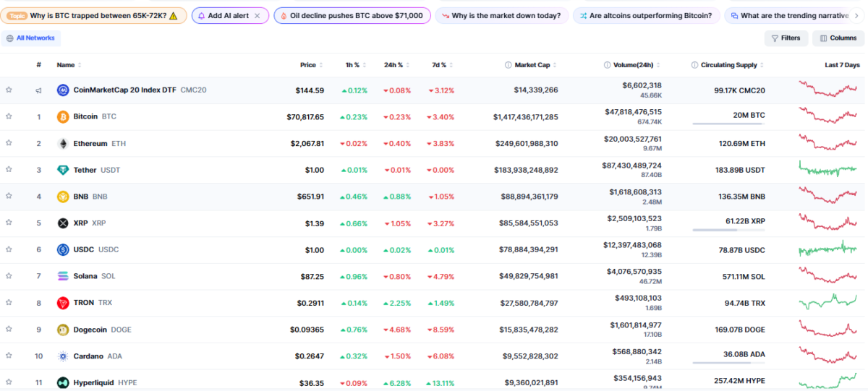
Task: Click the CoinMarketCap 20 Index logo
Action: (x=63, y=90)
